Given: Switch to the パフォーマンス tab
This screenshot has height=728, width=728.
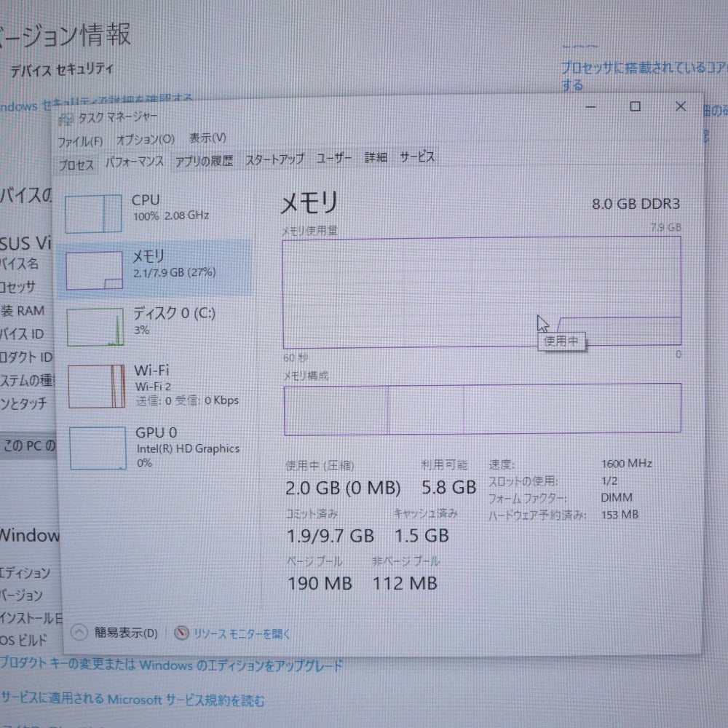Looking at the screenshot, I should pyautogui.click(x=134, y=162).
